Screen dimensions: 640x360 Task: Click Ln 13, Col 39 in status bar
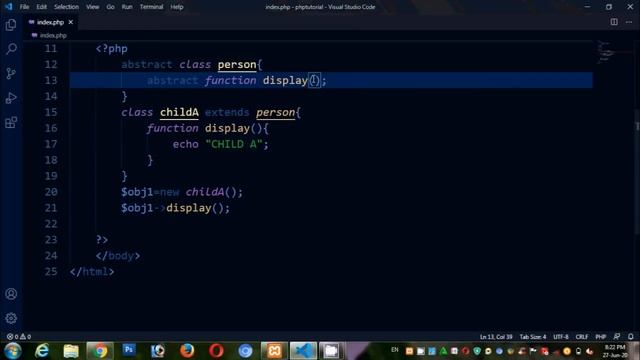[x=496, y=337]
